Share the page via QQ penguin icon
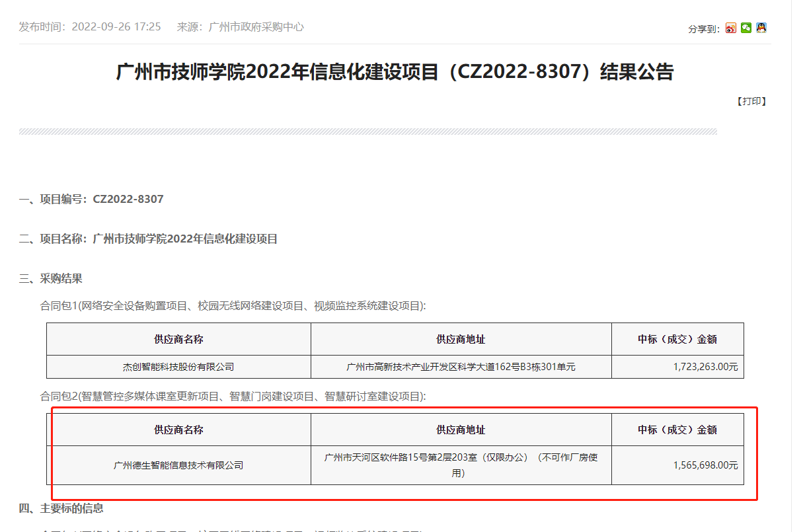The width and height of the screenshot is (805, 532). point(761,28)
